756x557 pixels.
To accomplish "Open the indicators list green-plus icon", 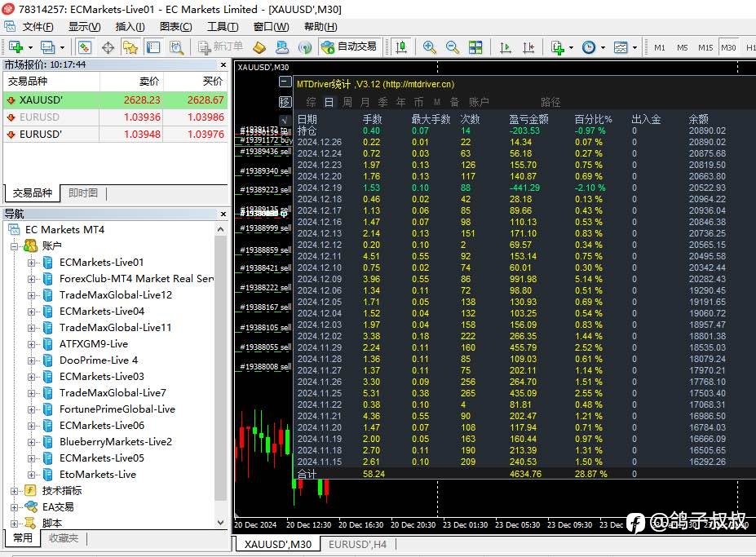I will coord(558,46).
